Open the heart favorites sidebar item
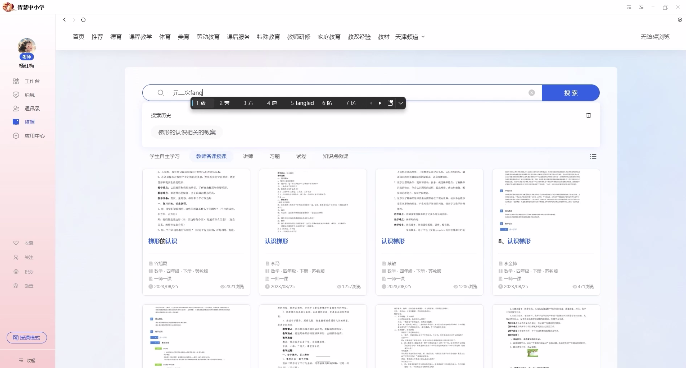This screenshot has width=686, height=368. tap(16, 243)
